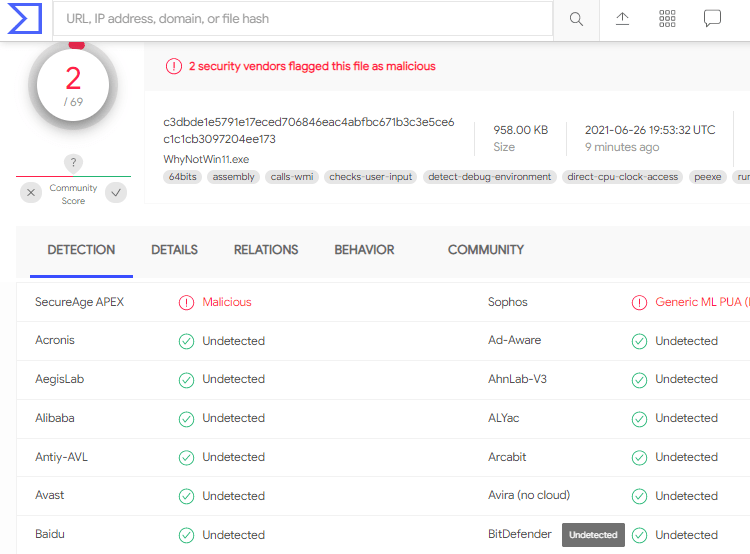Viewport: 750px width, 554px height.
Task: Click the Antiy-AVL vendor name
Action: pyautogui.click(x=61, y=457)
